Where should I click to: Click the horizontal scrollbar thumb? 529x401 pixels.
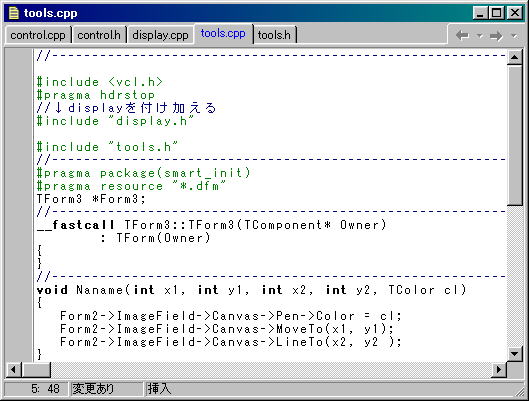pos(36,370)
